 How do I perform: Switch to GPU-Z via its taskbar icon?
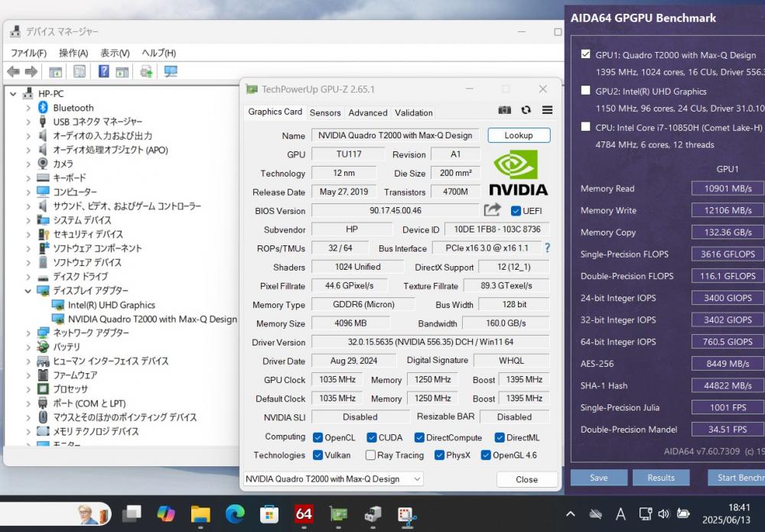click(338, 514)
